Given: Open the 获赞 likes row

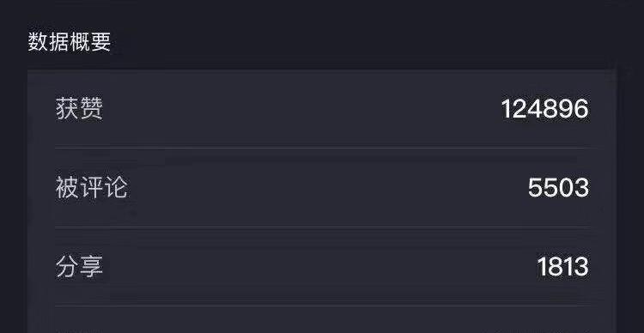Looking at the screenshot, I should (322, 109).
